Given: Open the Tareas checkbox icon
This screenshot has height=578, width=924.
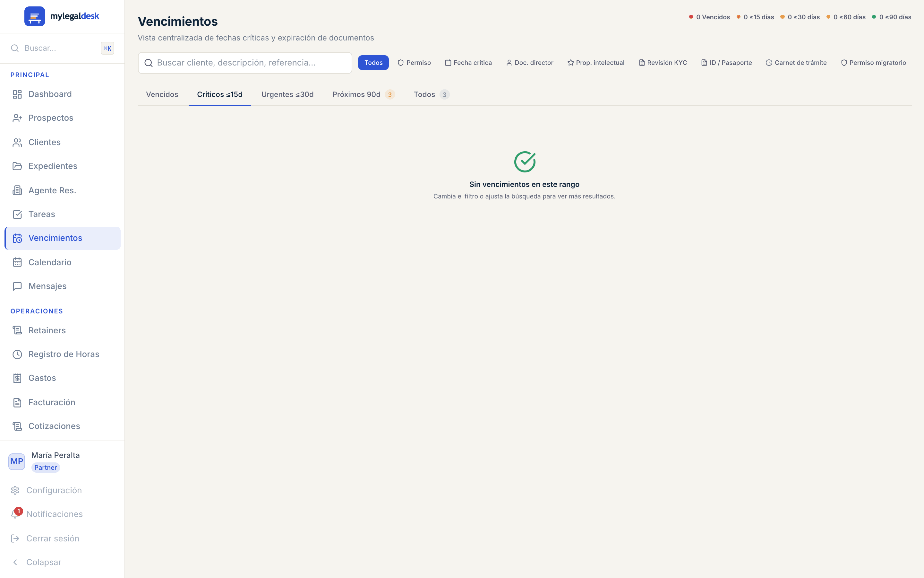Looking at the screenshot, I should [x=17, y=214].
